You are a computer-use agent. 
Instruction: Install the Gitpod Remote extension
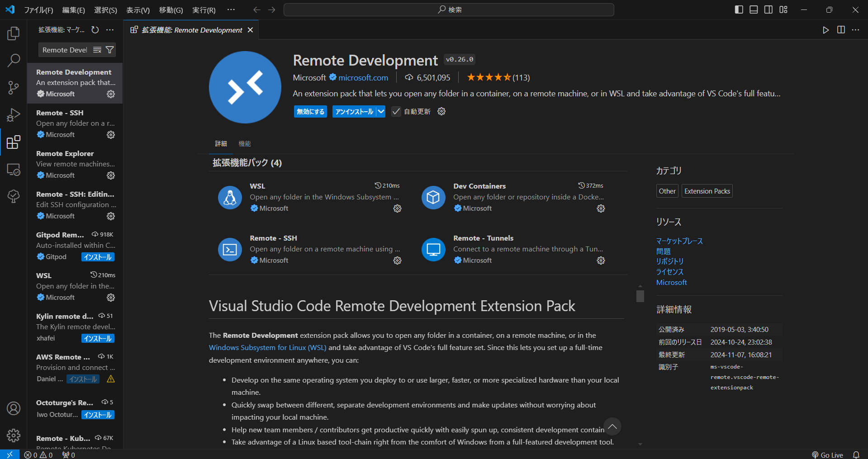98,257
